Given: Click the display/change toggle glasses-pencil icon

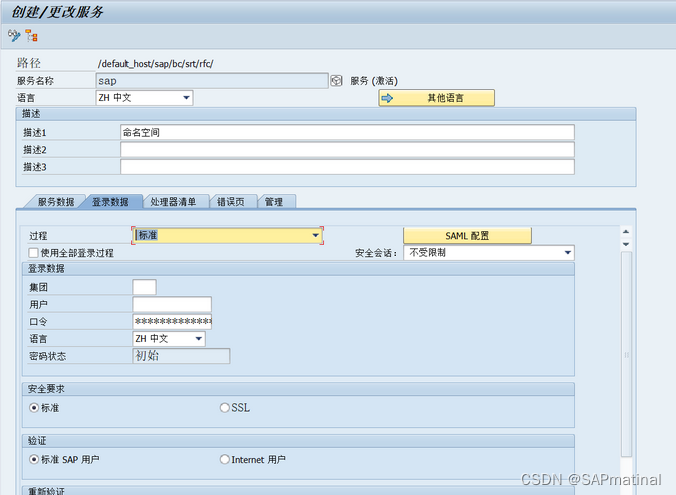Looking at the screenshot, I should (x=14, y=35).
